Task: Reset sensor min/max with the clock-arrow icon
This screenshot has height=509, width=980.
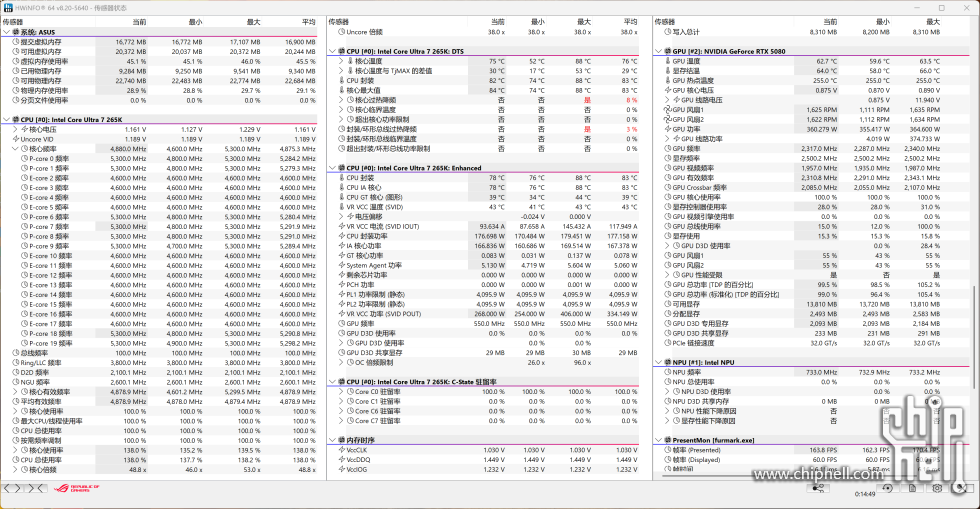Action: click(x=887, y=488)
